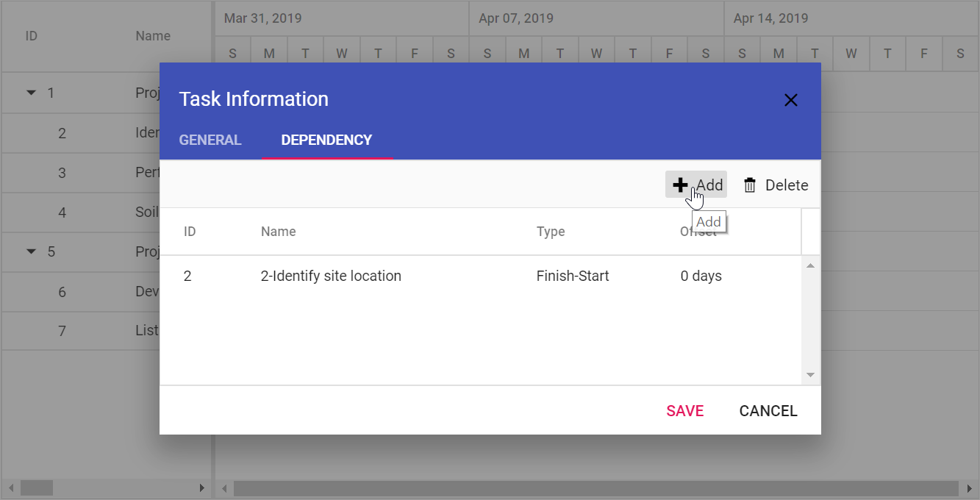This screenshot has width=980, height=500.
Task: Cancel the Task Information dialog
Action: click(768, 411)
